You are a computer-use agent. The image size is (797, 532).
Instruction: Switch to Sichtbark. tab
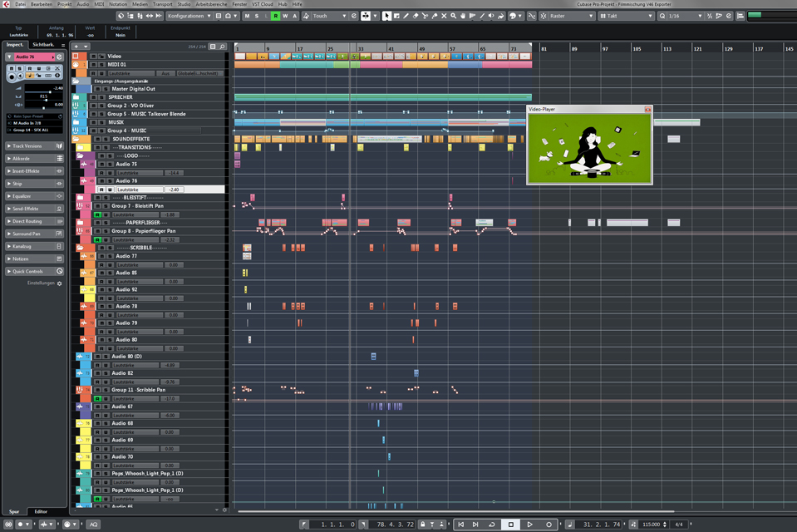[43, 45]
